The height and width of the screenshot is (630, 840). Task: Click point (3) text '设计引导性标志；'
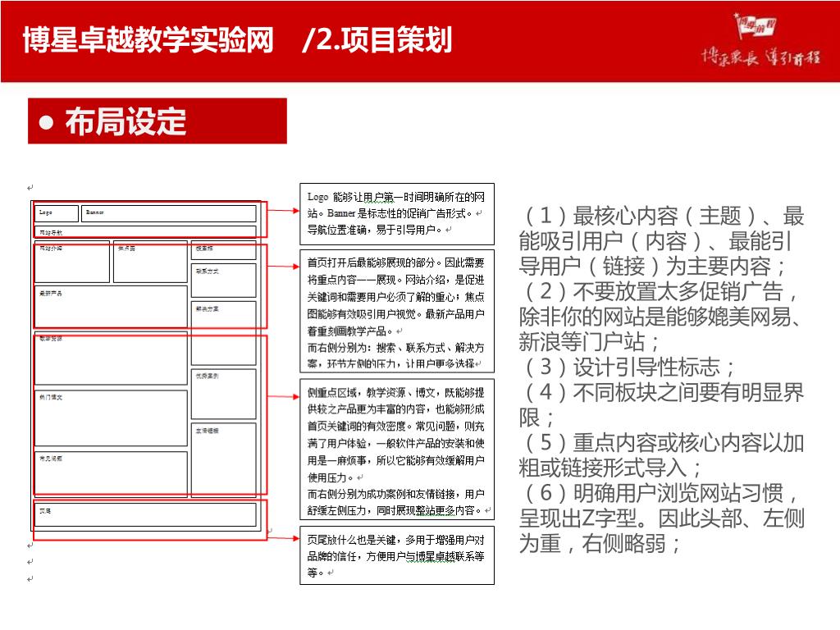654,367
